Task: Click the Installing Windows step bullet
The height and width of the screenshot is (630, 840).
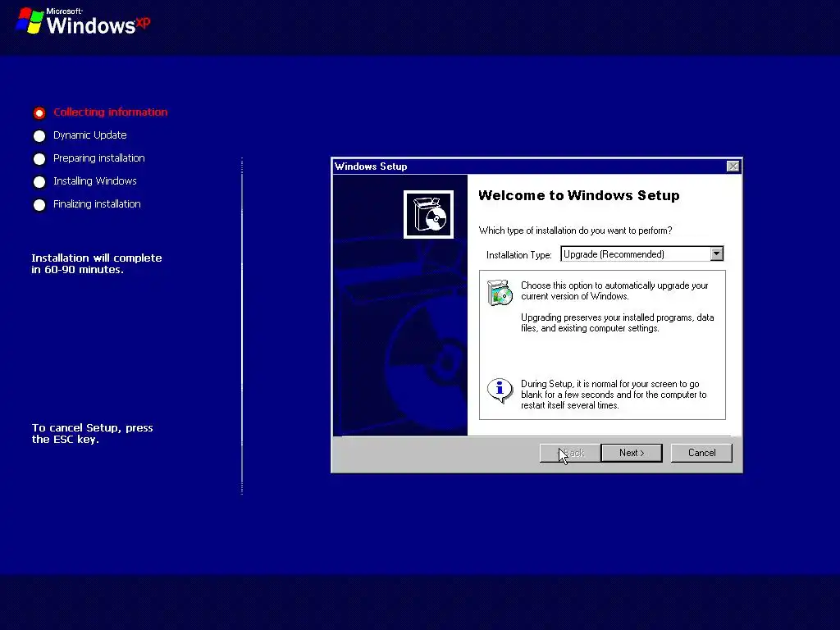Action: [39, 182]
